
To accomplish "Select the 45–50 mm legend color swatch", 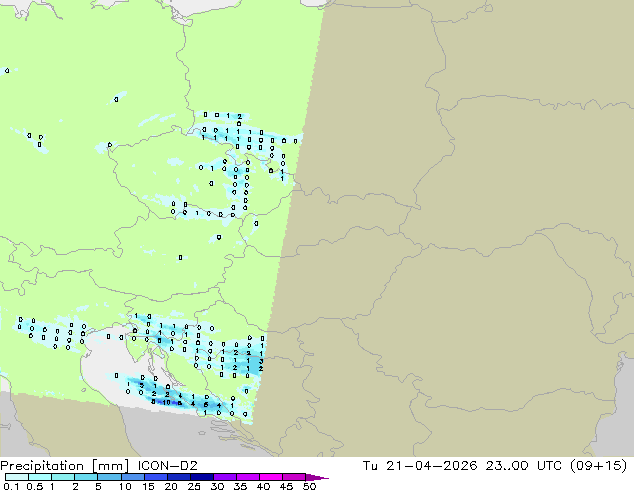I will tap(294, 477).
